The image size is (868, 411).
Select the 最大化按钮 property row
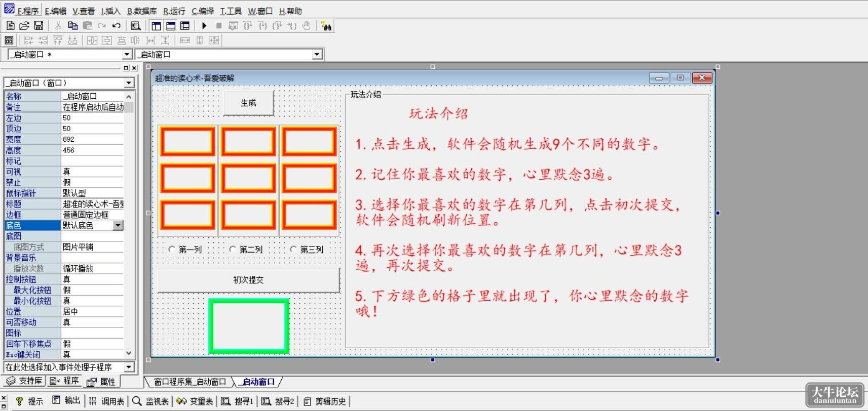pos(64,290)
